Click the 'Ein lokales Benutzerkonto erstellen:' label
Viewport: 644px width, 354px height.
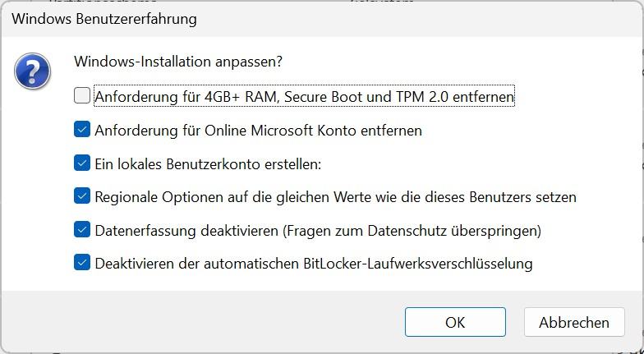pyautogui.click(x=208, y=164)
